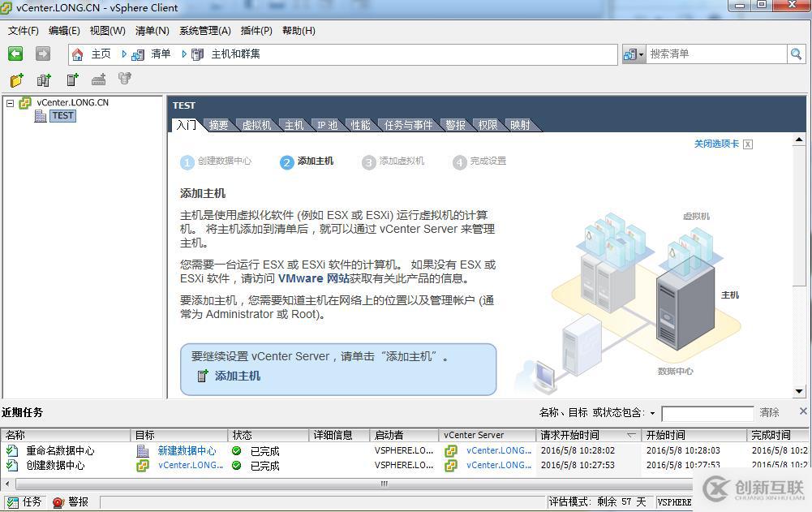The width and height of the screenshot is (812, 512).
Task: Click the TEST datacenter icon in tree
Action: pyautogui.click(x=41, y=115)
